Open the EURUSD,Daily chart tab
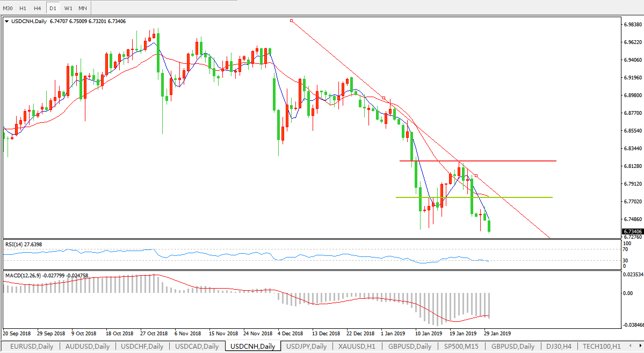Image resolution: width=644 pixels, height=353 pixels. [x=31, y=346]
